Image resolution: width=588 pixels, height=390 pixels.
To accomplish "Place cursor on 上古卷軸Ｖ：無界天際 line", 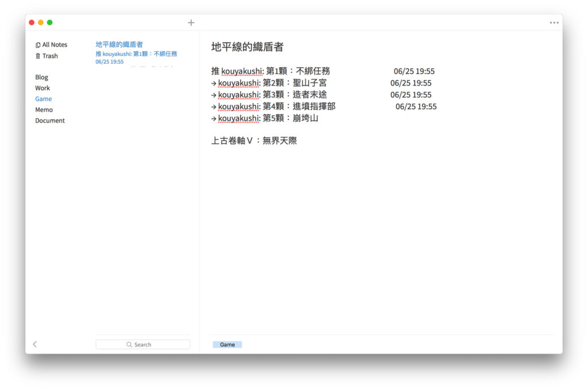I will 254,141.
